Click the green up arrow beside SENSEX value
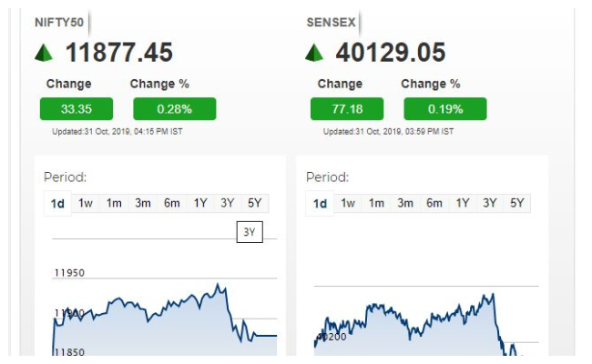 [x=314, y=53]
